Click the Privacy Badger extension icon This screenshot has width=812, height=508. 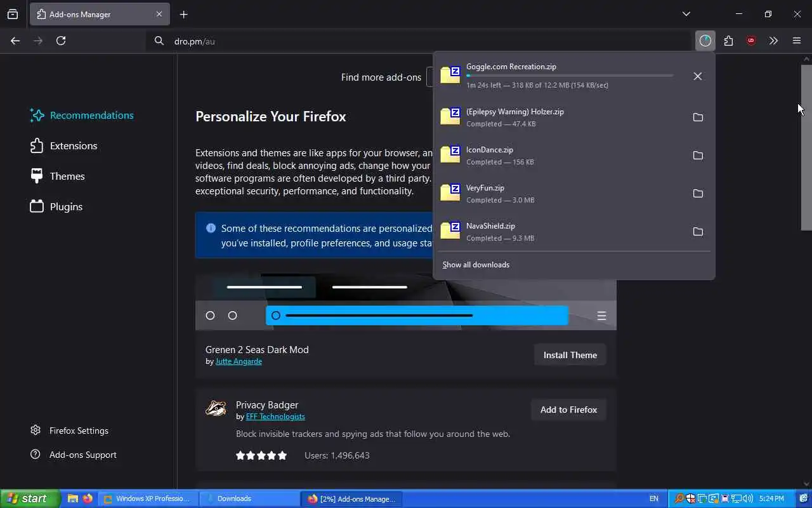(x=216, y=408)
